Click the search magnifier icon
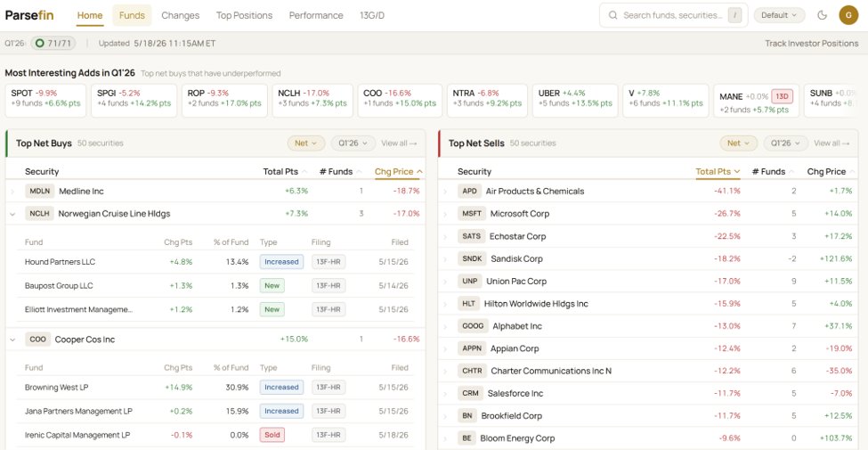The image size is (868, 450). click(612, 15)
